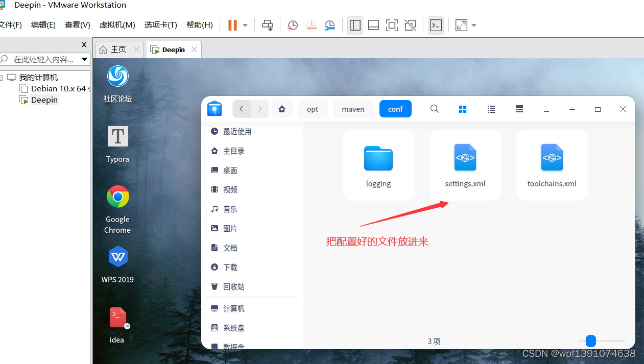Toggle the VMware library sidebar visibility

coord(355,25)
